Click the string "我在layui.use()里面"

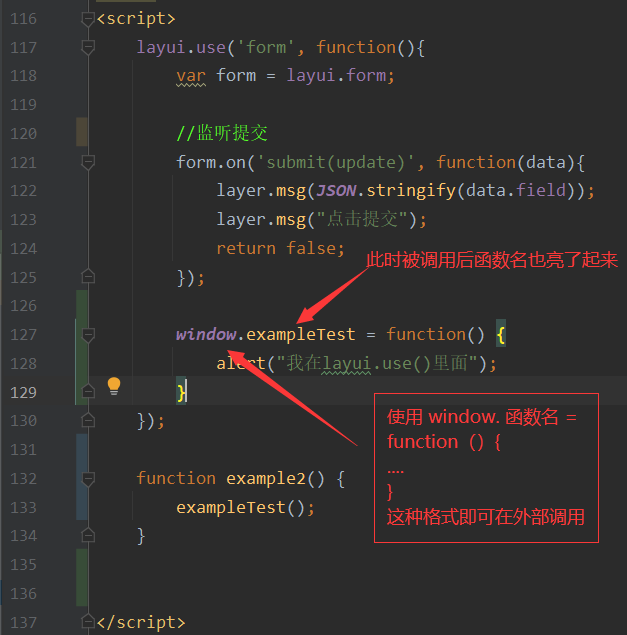[x=377, y=363]
